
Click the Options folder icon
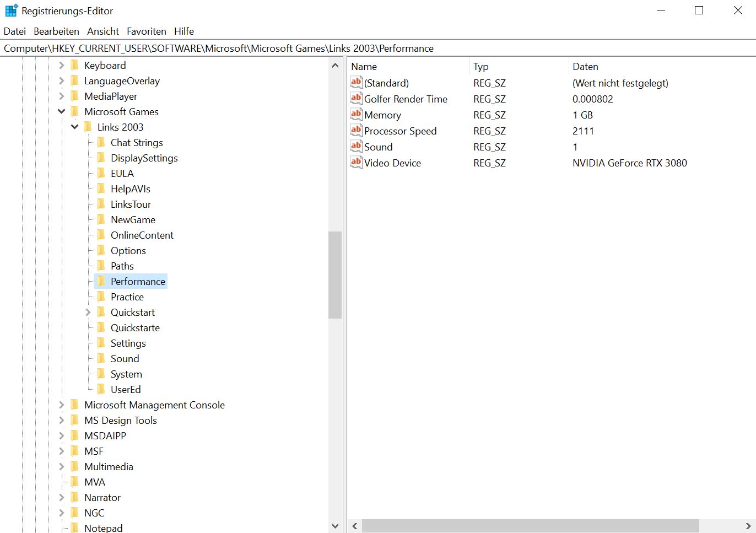point(101,250)
